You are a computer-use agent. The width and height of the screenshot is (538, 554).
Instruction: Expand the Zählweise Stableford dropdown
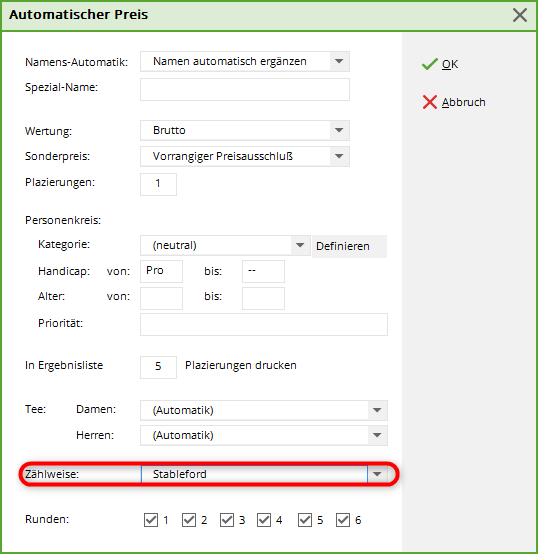377,474
